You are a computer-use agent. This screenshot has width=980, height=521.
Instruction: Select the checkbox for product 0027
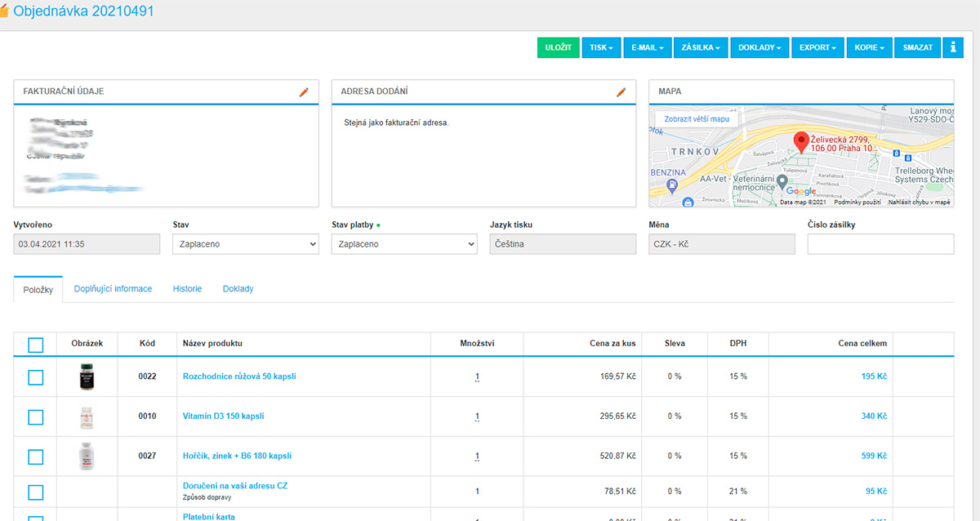click(35, 456)
